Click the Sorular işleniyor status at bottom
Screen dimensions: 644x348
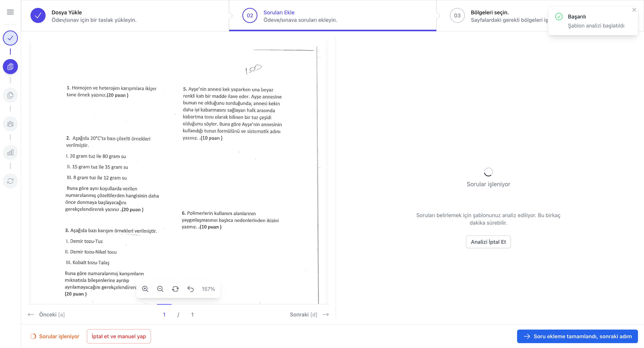(x=55, y=336)
